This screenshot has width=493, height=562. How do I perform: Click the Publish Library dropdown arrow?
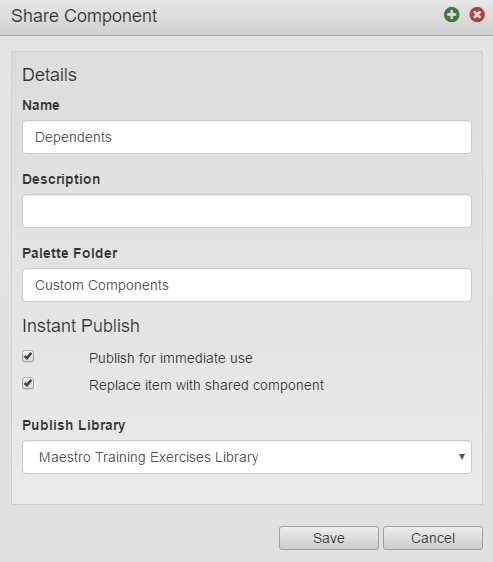click(462, 457)
